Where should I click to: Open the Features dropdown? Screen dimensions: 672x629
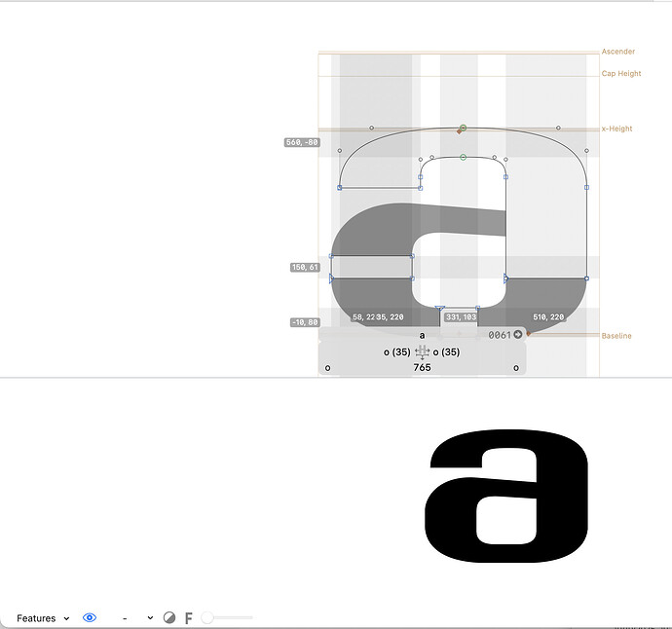tap(42, 618)
